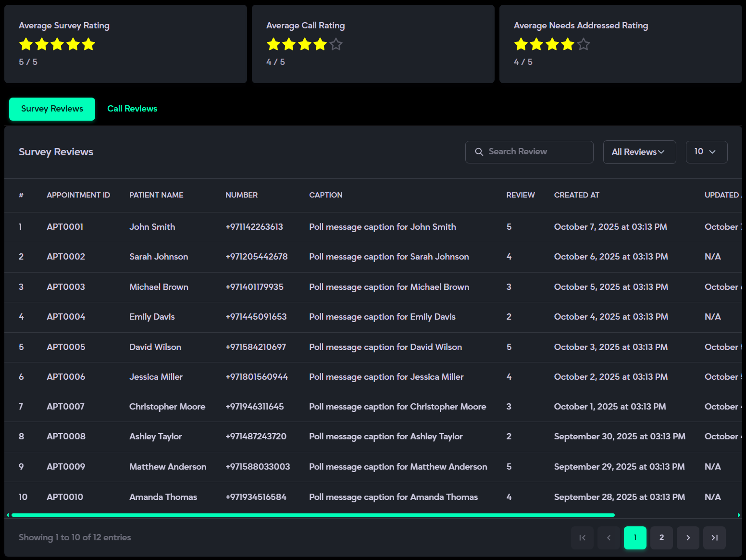This screenshot has height=560, width=746.
Task: Select current page 1 button
Action: coord(635,538)
